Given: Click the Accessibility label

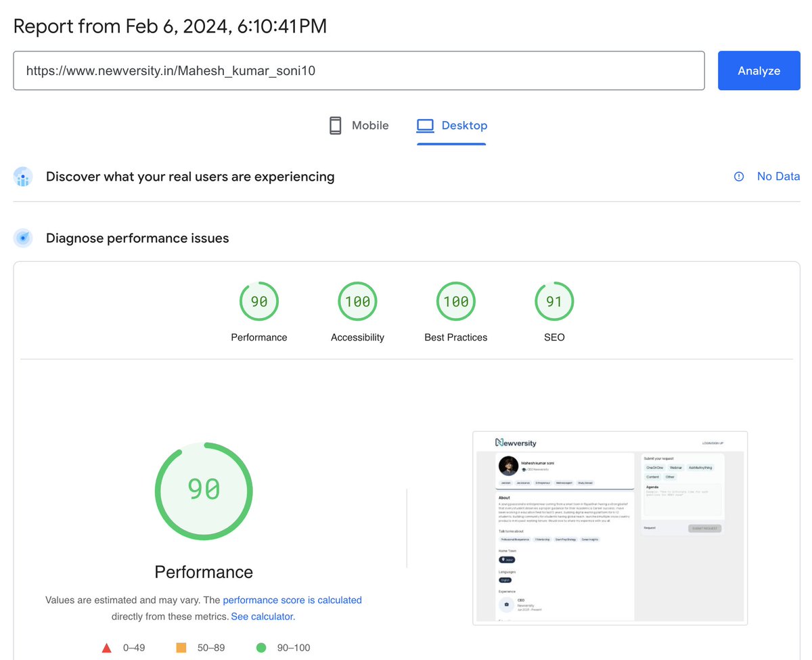Looking at the screenshot, I should pyautogui.click(x=357, y=337).
